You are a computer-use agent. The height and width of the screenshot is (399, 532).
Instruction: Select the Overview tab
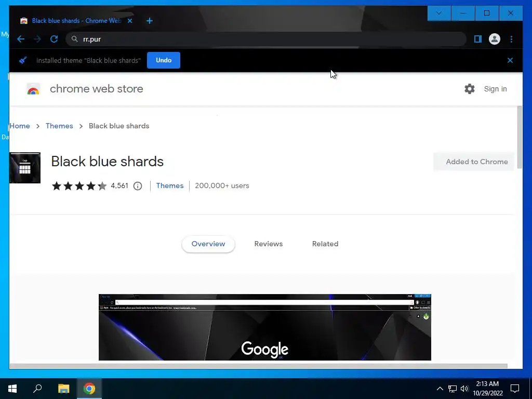[x=208, y=244]
